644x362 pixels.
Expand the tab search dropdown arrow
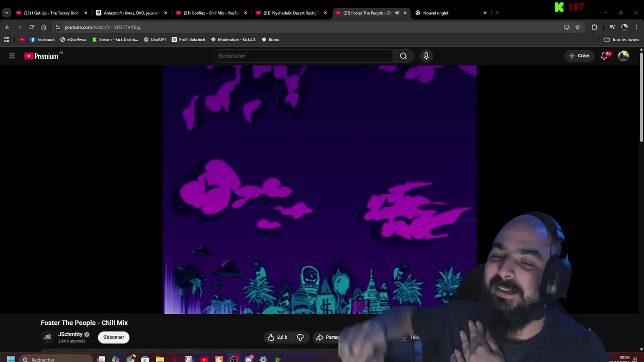point(7,13)
